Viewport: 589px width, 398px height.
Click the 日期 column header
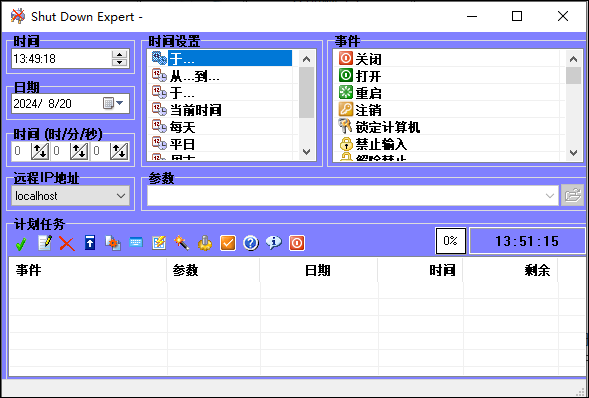[318, 270]
